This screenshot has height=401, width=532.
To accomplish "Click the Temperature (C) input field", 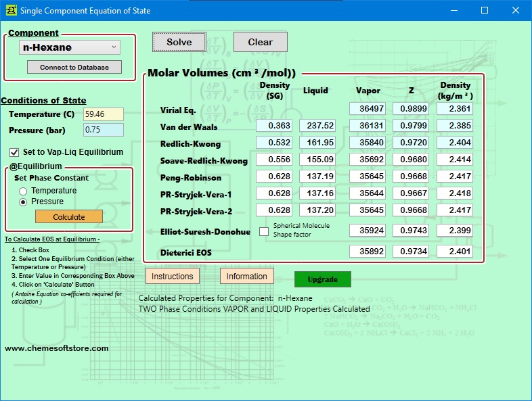I will 104,114.
